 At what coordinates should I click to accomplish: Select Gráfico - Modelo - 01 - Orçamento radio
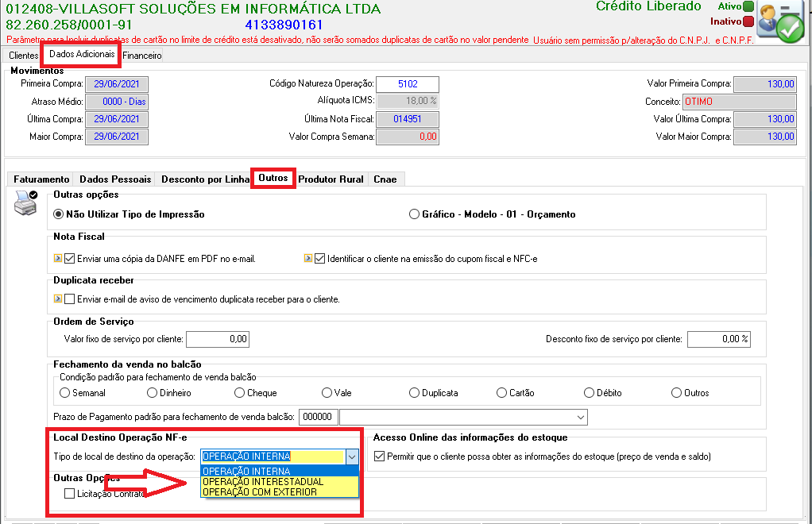tap(414, 214)
